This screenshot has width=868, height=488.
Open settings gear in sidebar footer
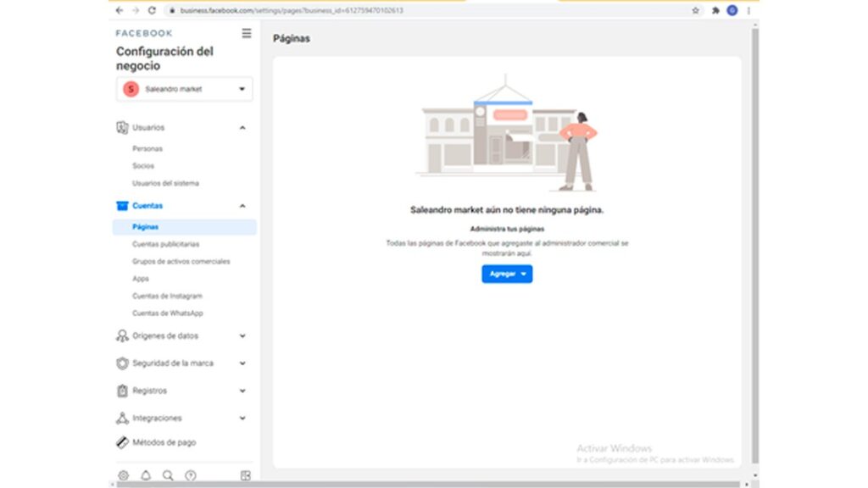(x=124, y=475)
